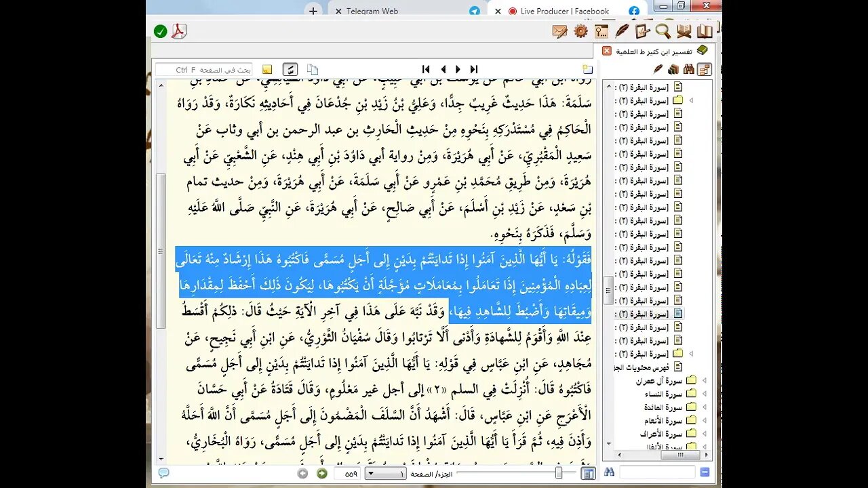868x488 pixels.
Task: Click the binoculars icon beside bottom search field
Action: point(609,472)
